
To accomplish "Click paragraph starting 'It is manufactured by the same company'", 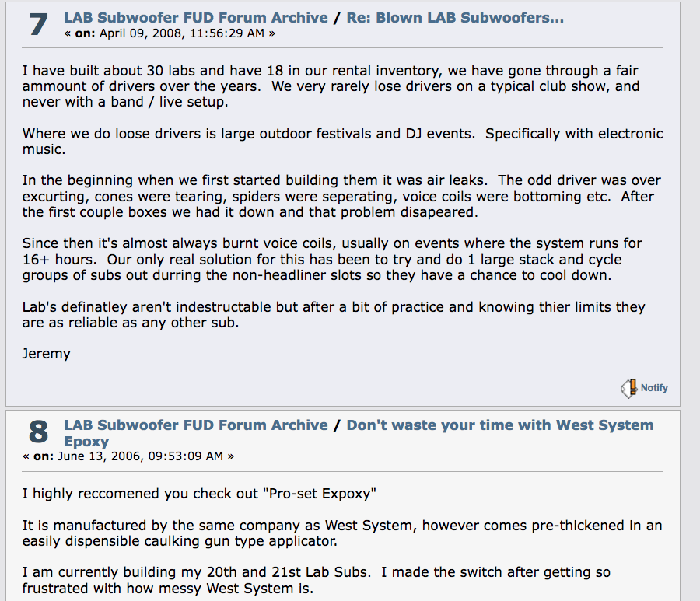I will (342, 533).
